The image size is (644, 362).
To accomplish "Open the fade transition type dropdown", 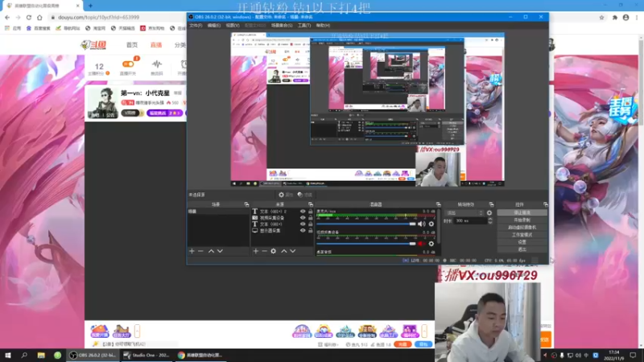I will tap(465, 213).
